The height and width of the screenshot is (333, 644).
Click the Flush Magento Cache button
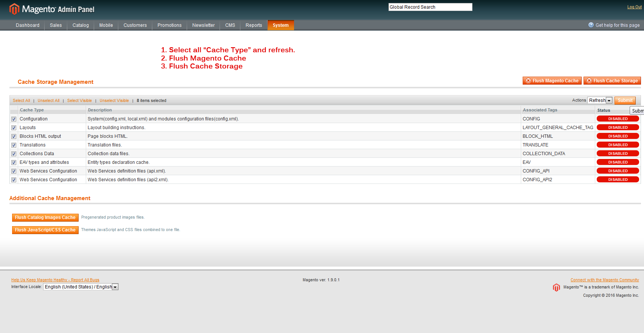coord(552,81)
